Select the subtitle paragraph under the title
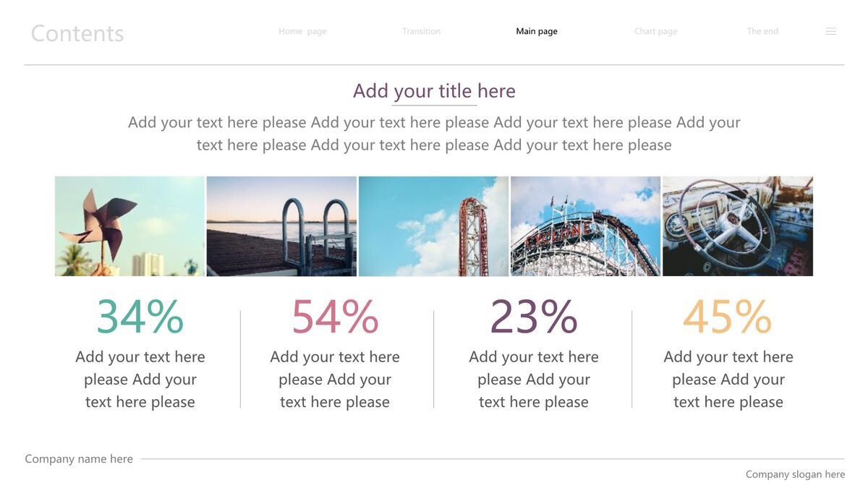Screen dimensions: 868x488 [x=434, y=134]
